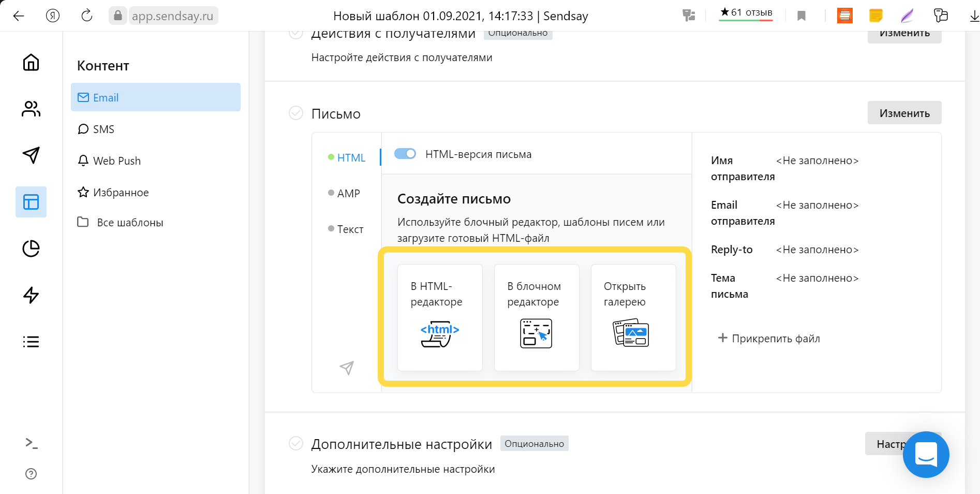Click the help question mark icon
980x494 pixels.
click(x=31, y=474)
